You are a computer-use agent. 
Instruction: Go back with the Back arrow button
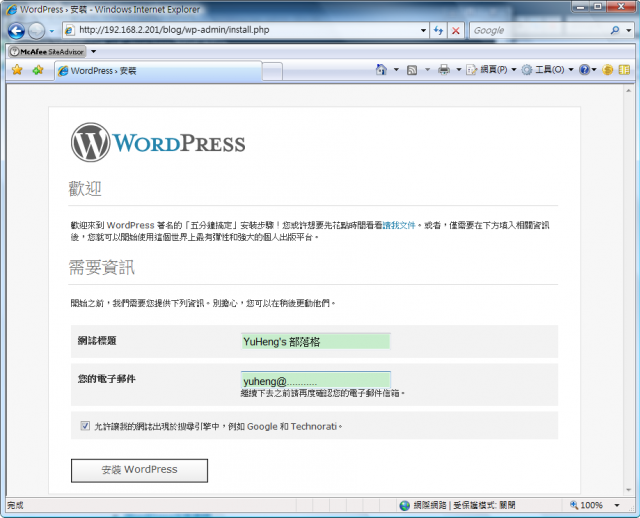16,31
